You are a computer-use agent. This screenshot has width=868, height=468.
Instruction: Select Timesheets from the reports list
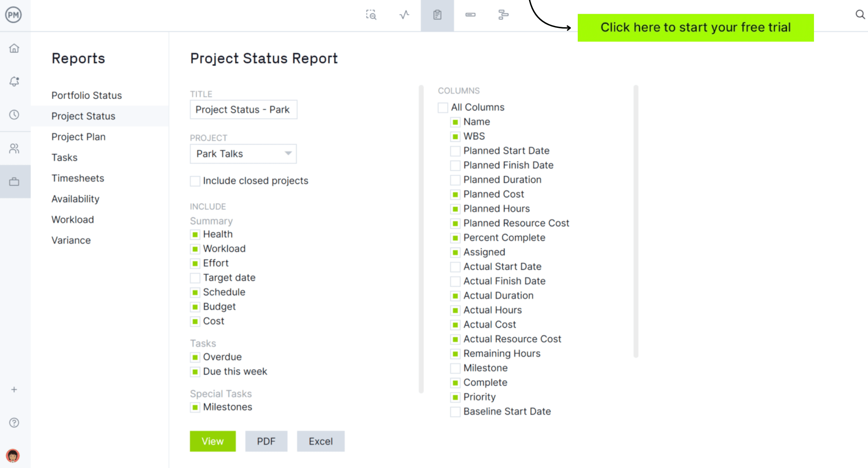[78, 178]
